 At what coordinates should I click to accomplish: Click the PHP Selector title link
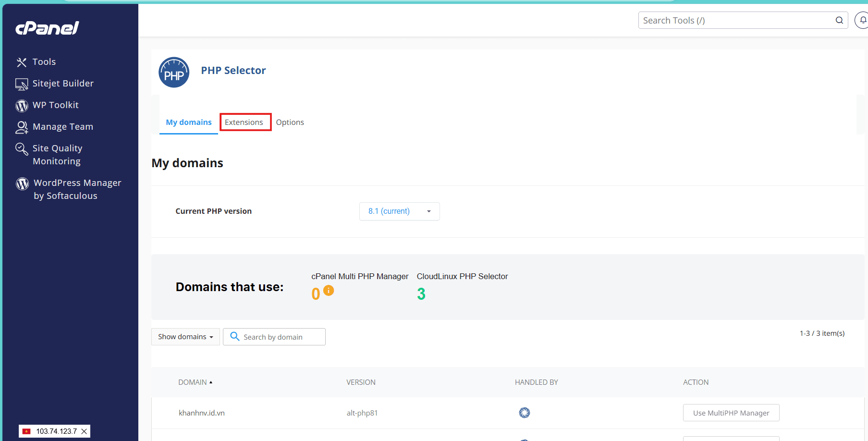(x=233, y=71)
